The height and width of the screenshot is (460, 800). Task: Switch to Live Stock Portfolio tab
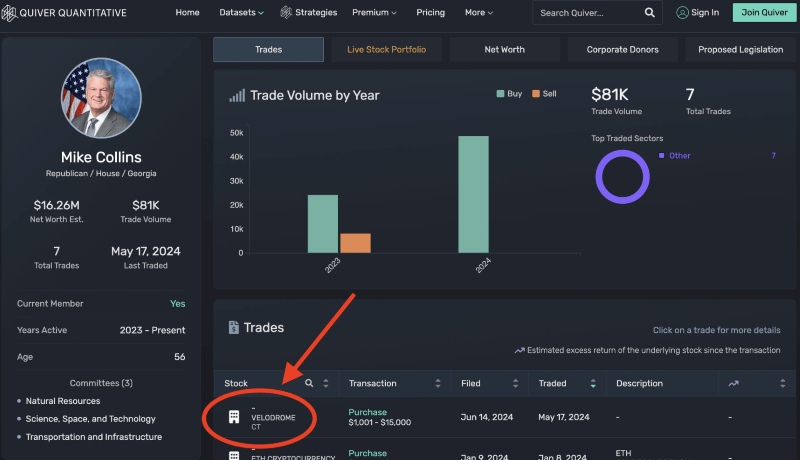[x=387, y=49]
